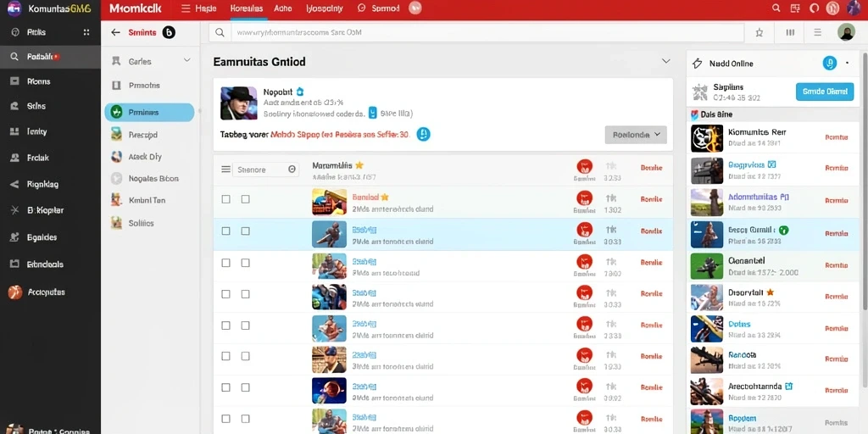Click the tag icon left of Nudd Online

point(698,64)
